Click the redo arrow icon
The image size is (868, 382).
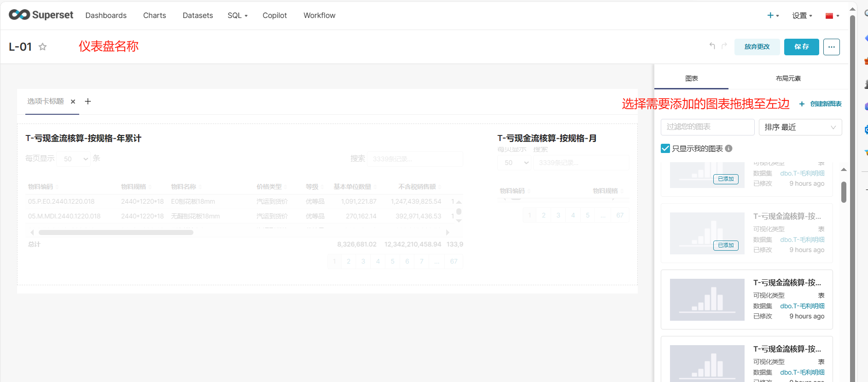click(724, 46)
